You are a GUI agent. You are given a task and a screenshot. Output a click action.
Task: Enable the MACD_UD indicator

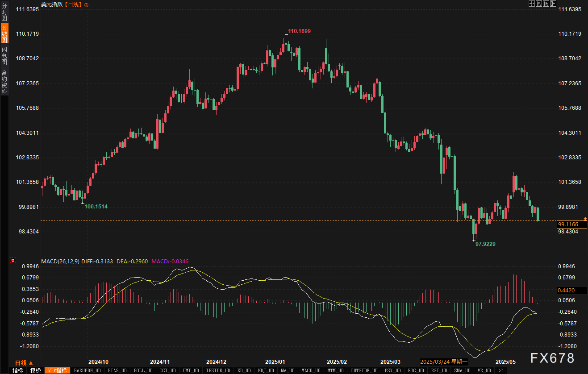311,370
